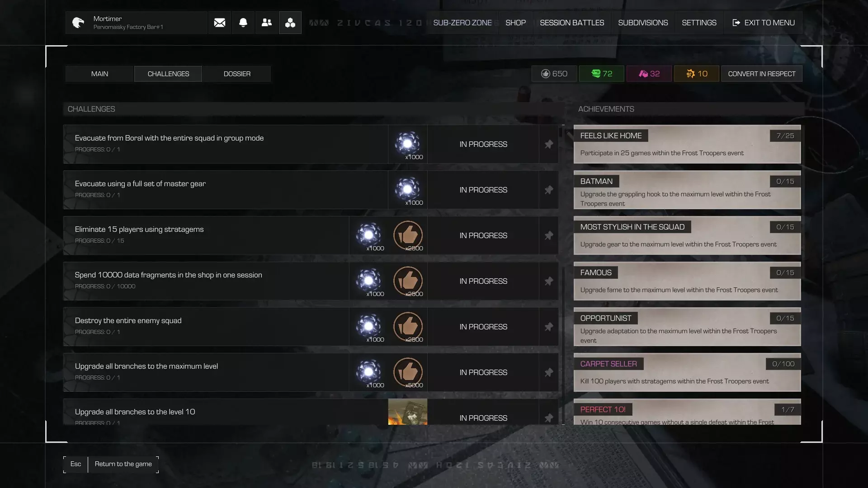The image size is (868, 488).
Task: Pin the Evacuate from Boral challenge
Action: coord(549,144)
